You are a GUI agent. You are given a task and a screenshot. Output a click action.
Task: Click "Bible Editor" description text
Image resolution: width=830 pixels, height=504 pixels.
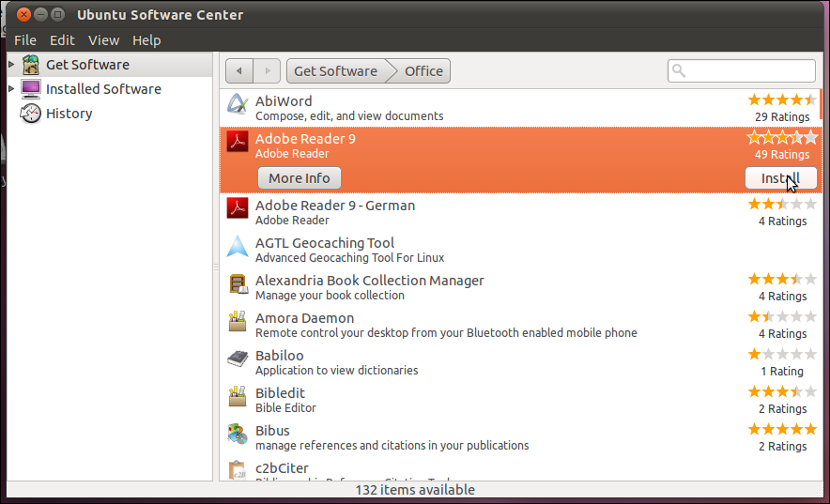pyautogui.click(x=285, y=407)
